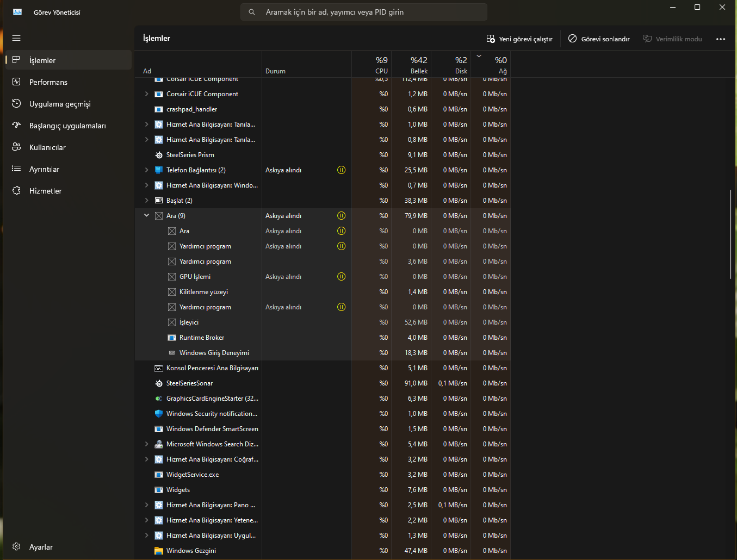Sort by the Ad column header
737x560 pixels.
point(198,65)
